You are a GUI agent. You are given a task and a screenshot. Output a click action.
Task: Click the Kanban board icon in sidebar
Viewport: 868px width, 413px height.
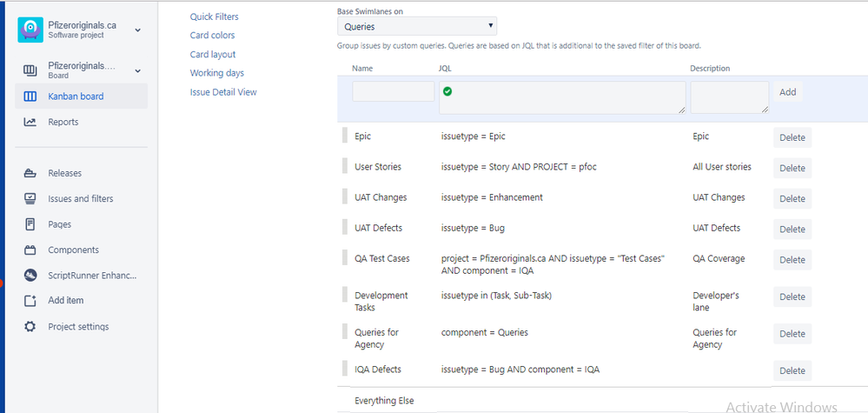click(30, 97)
